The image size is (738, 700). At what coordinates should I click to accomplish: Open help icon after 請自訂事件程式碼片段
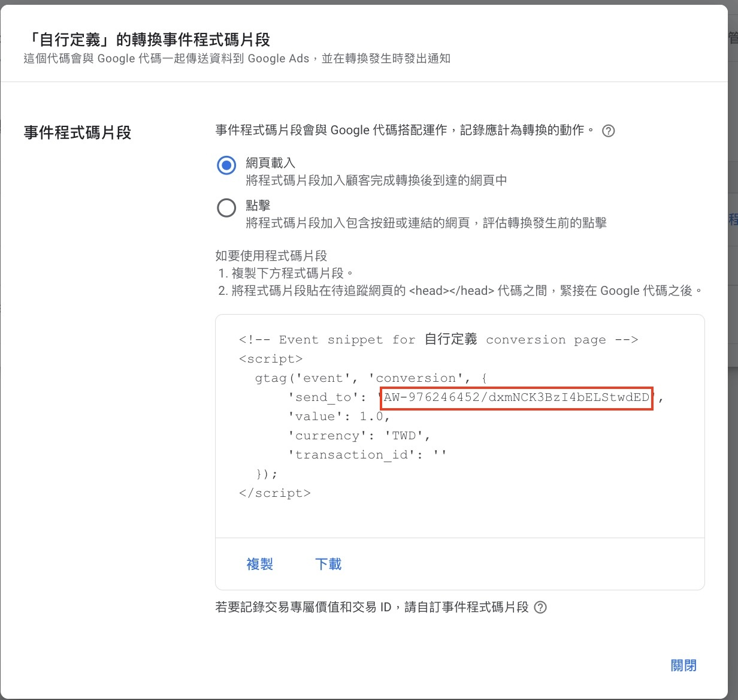tap(540, 608)
